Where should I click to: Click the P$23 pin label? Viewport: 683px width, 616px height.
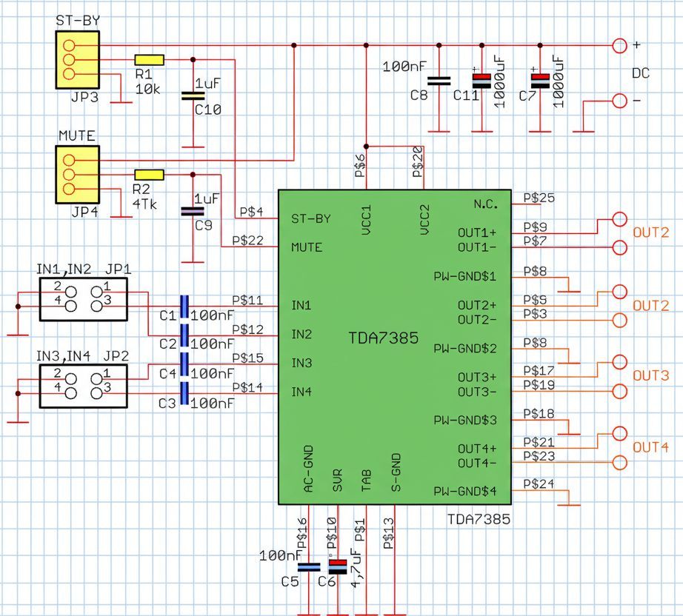(539, 456)
